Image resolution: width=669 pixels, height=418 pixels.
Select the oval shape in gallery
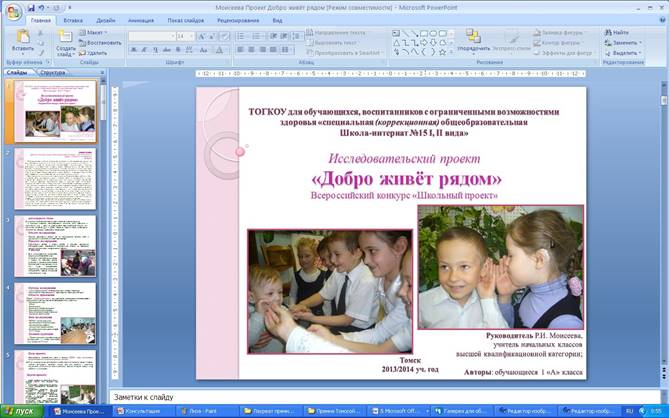[x=433, y=33]
